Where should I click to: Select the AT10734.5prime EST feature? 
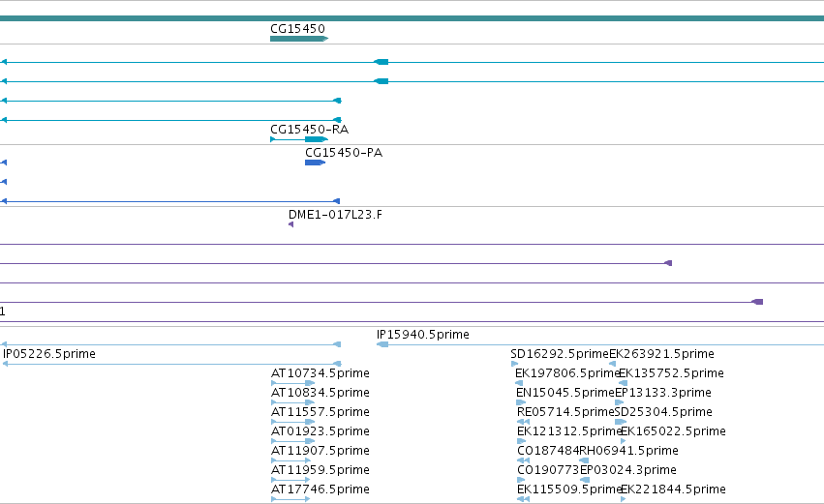pos(292,383)
